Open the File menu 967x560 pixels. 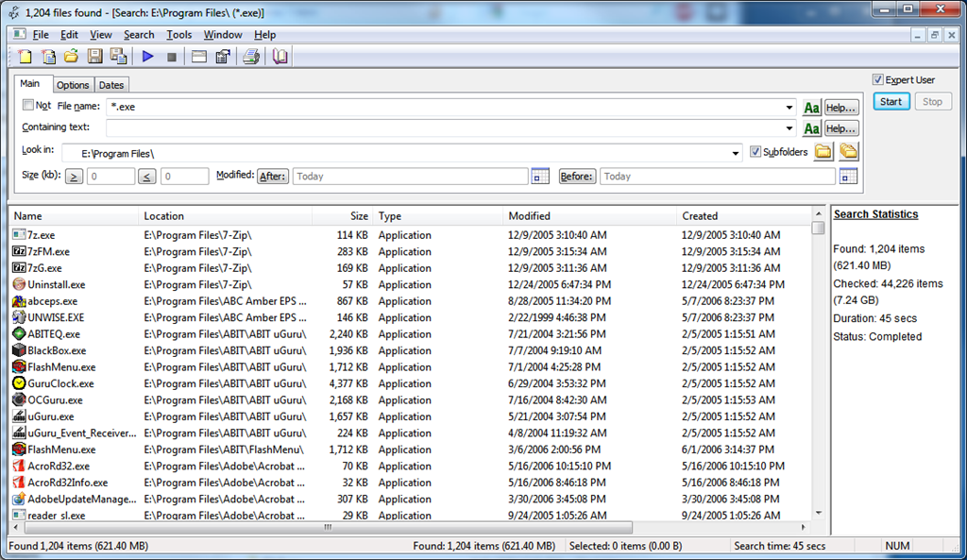[41, 35]
